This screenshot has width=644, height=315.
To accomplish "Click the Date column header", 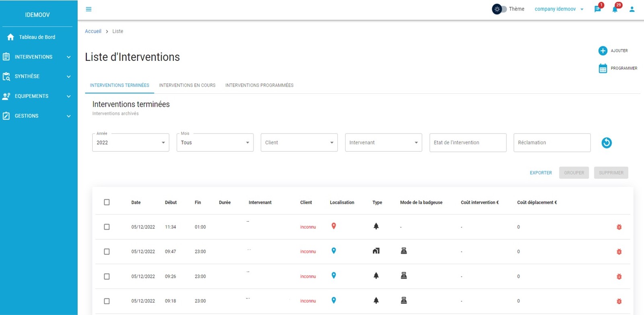I will click(136, 203).
